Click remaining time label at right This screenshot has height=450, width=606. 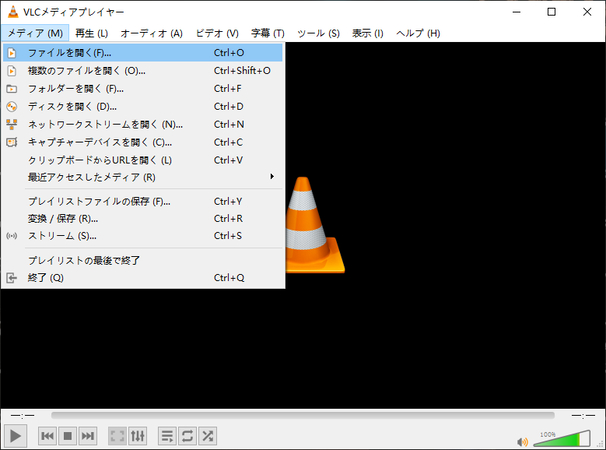[583, 416]
